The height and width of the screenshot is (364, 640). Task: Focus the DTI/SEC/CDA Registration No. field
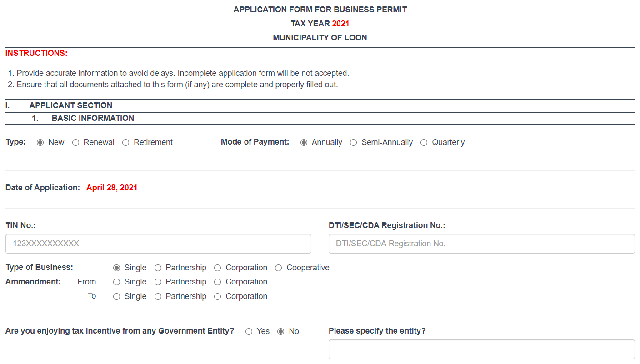(482, 244)
